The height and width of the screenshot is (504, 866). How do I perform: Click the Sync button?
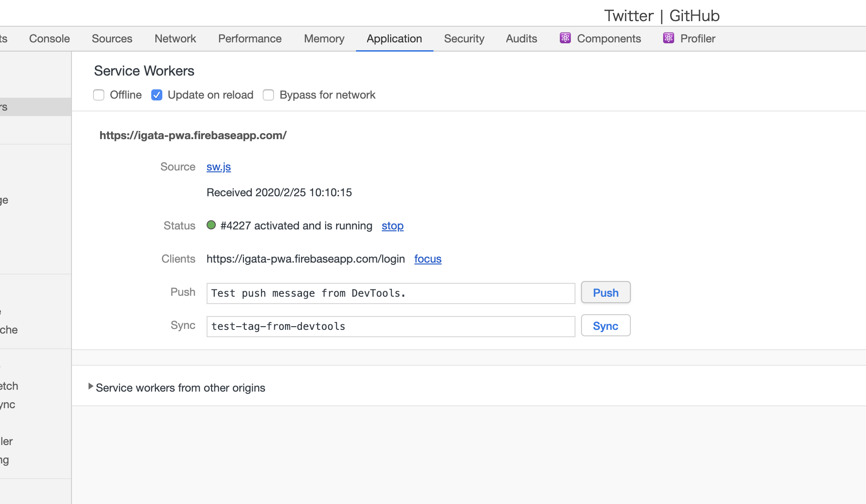(x=605, y=326)
